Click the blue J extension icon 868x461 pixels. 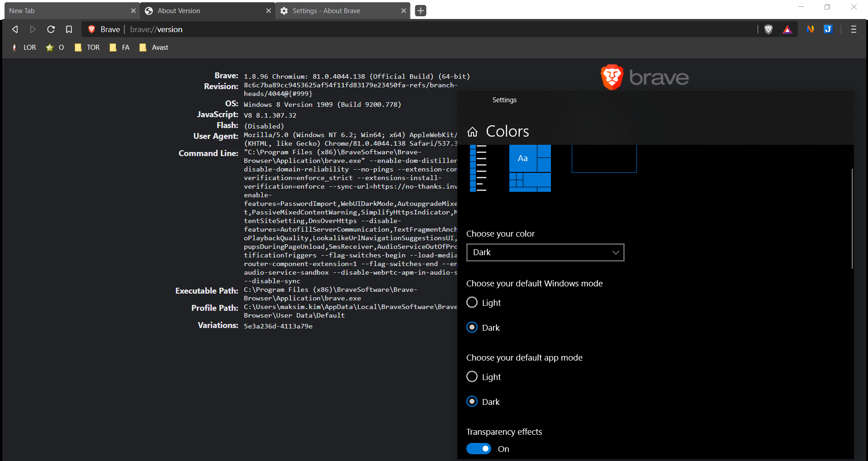(x=828, y=29)
